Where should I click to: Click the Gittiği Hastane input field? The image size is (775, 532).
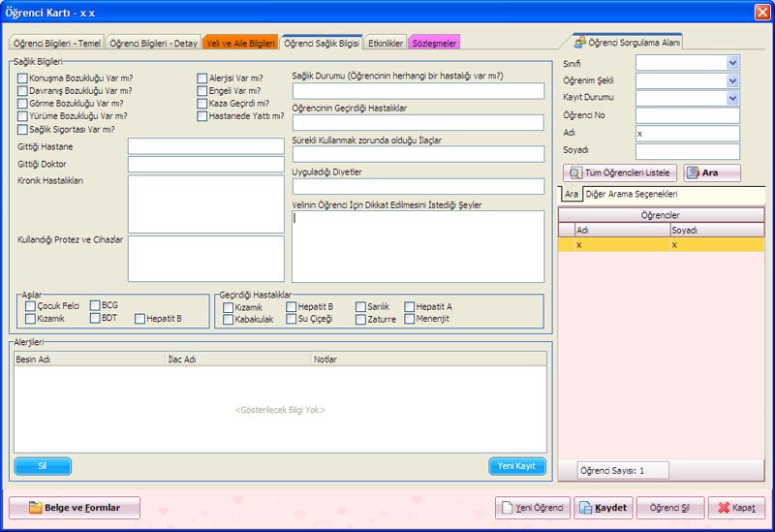pos(205,146)
